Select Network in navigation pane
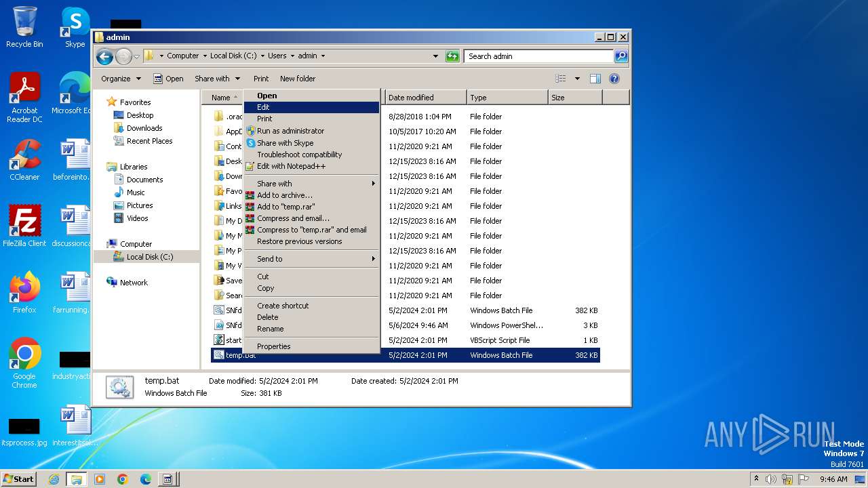 (134, 283)
